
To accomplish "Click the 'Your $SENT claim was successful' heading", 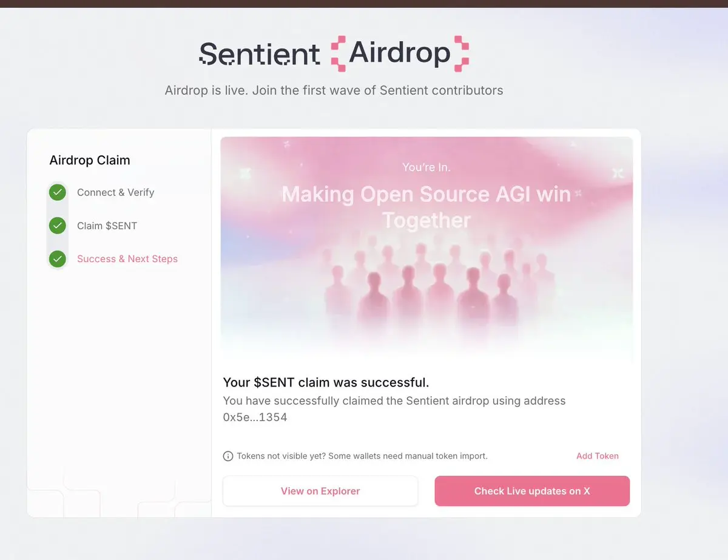I will [x=326, y=382].
